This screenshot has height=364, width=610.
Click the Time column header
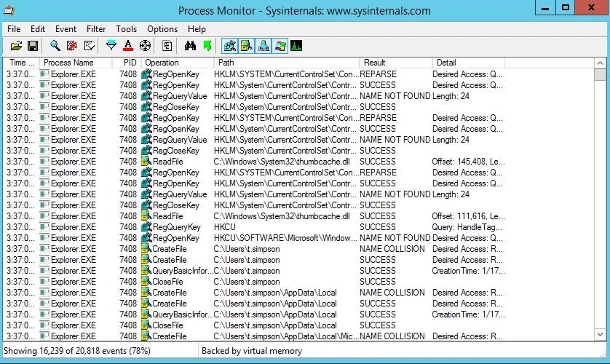[x=22, y=63]
